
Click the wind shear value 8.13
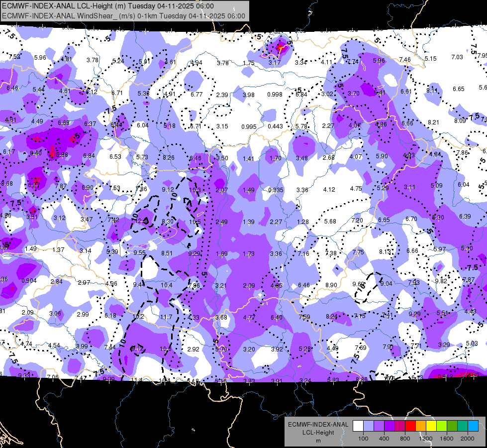(x=385, y=252)
